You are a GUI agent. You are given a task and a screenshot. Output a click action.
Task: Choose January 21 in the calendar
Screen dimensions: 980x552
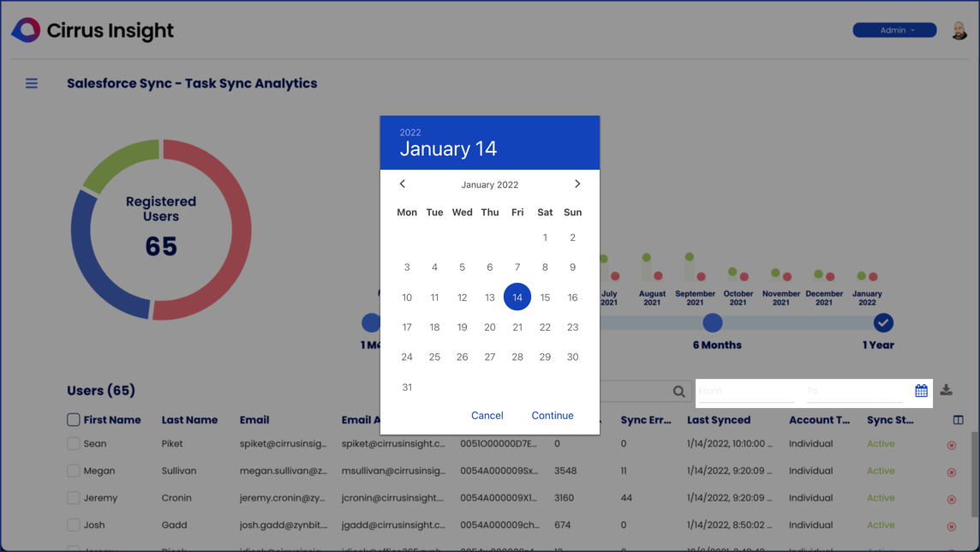coord(517,327)
